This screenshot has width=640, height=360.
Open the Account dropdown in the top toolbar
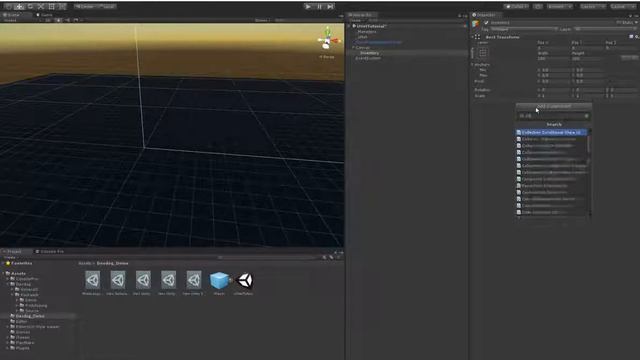point(560,7)
